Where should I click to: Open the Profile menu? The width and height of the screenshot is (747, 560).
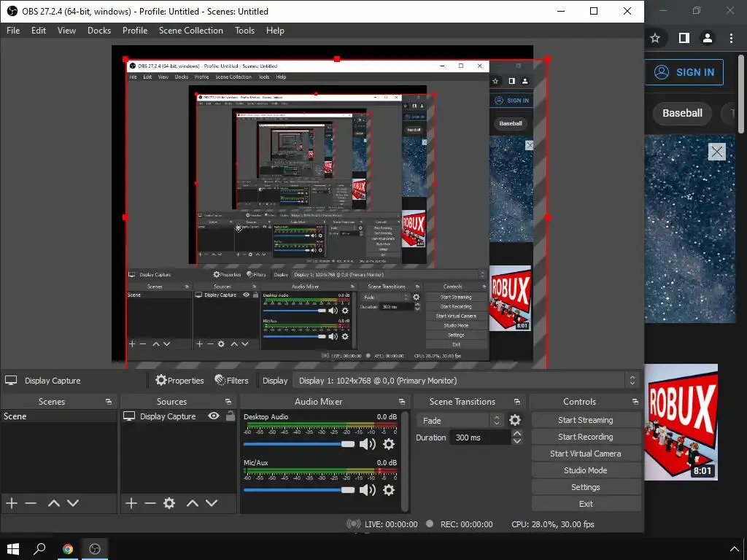(x=135, y=31)
